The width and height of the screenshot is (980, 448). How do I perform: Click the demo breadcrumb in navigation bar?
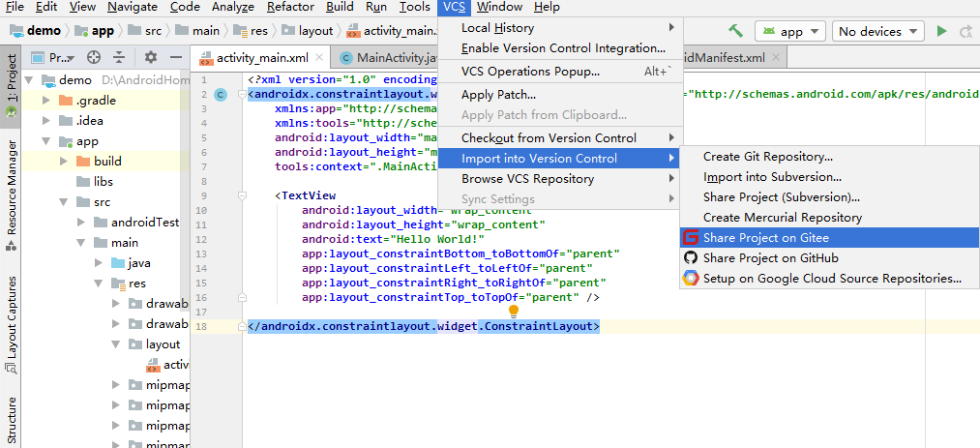36,31
